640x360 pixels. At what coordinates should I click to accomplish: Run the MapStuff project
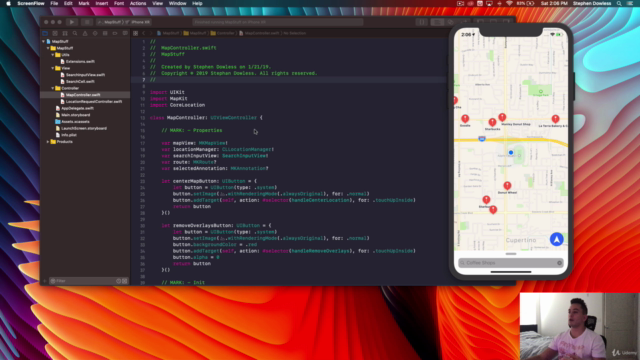click(71, 22)
